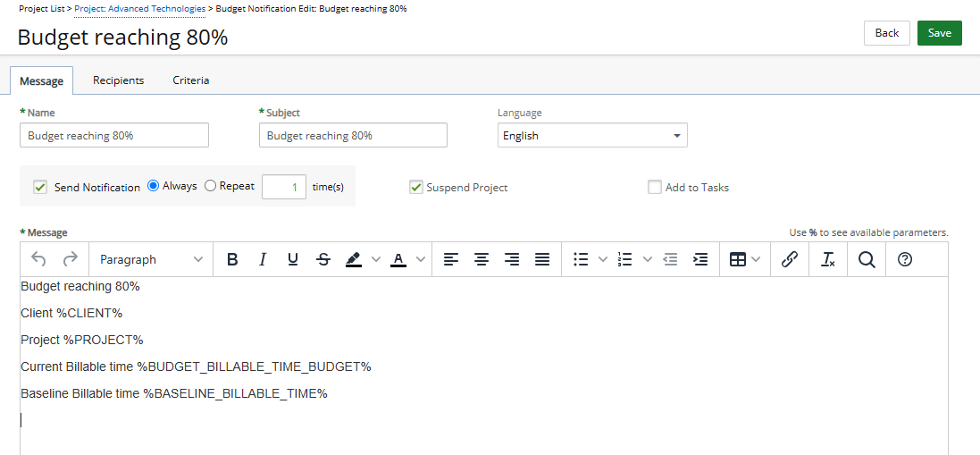The width and height of the screenshot is (980, 455).
Task: Focus the Name input field
Action: tap(114, 135)
